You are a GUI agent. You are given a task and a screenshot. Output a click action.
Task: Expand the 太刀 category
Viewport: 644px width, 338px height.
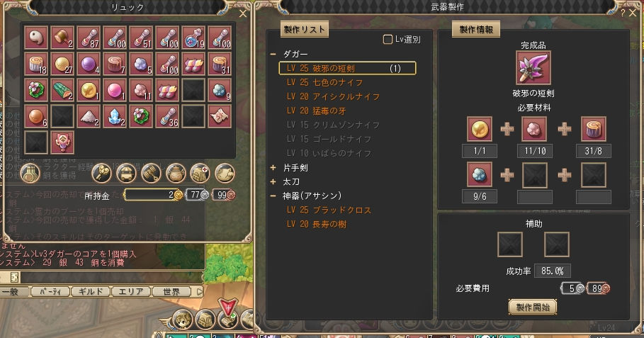click(273, 181)
